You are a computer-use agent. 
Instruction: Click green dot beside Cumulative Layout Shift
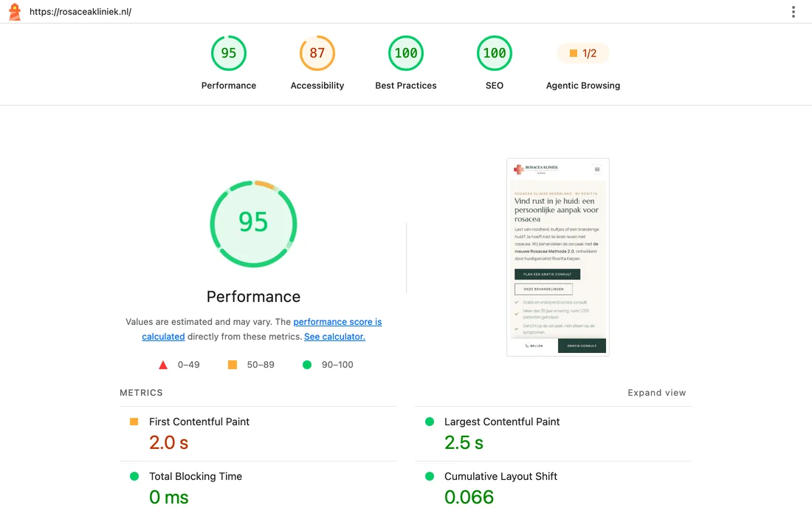point(430,476)
